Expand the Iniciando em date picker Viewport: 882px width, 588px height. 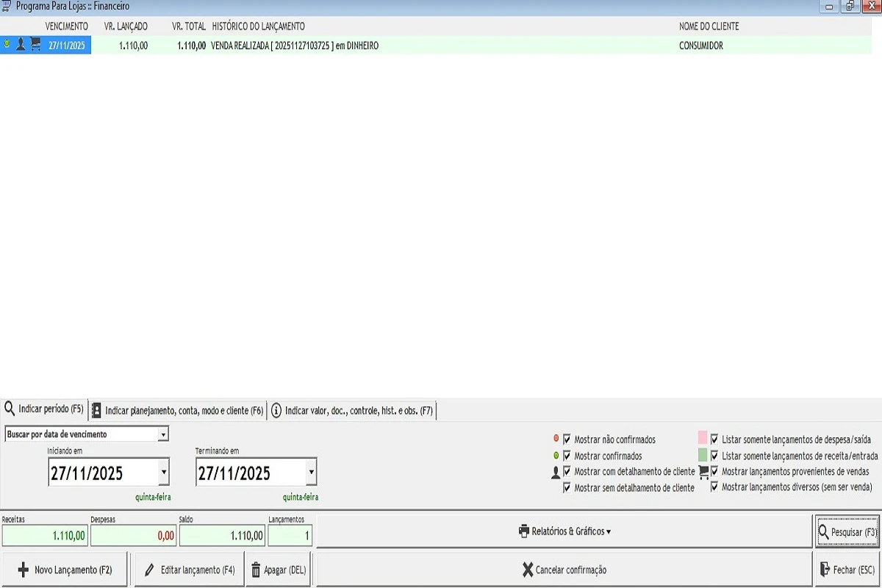[x=163, y=472]
